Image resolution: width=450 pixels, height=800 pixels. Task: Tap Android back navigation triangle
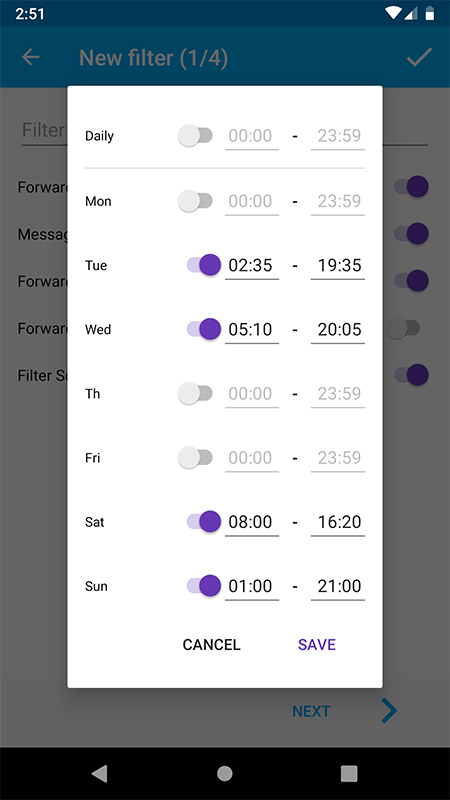99,773
